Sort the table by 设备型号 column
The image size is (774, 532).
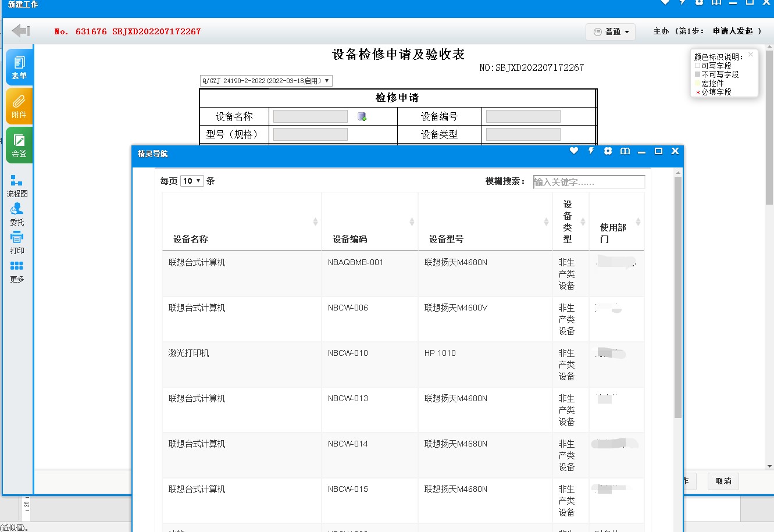coord(485,222)
